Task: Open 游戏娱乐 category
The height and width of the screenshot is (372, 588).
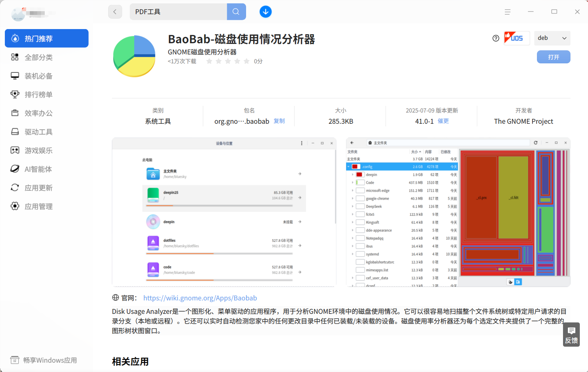Action: [x=47, y=150]
